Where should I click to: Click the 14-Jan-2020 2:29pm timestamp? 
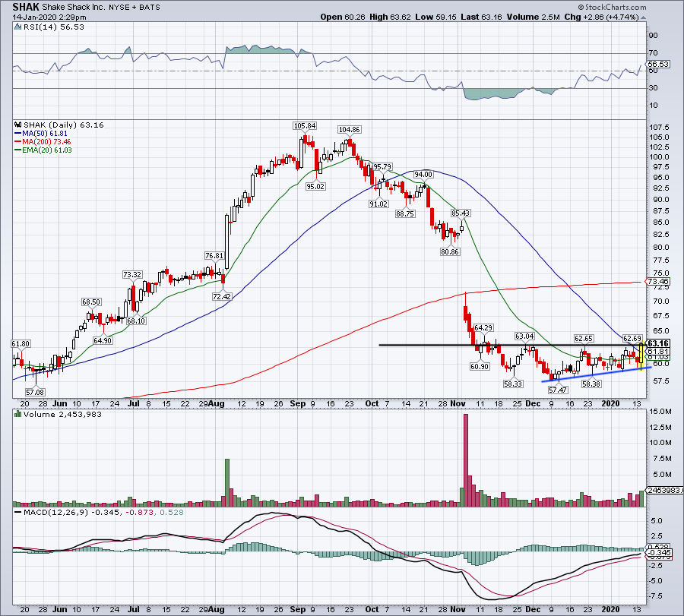[49, 17]
